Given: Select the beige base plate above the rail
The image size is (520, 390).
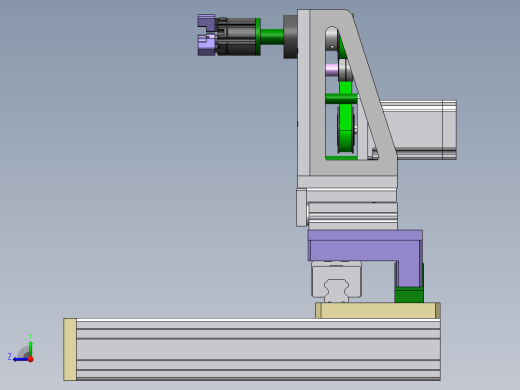Looking at the screenshot, I should pyautogui.click(x=378, y=310).
